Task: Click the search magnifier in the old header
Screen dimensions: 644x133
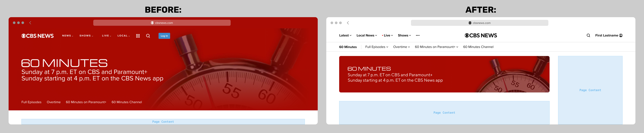Action: pos(148,36)
